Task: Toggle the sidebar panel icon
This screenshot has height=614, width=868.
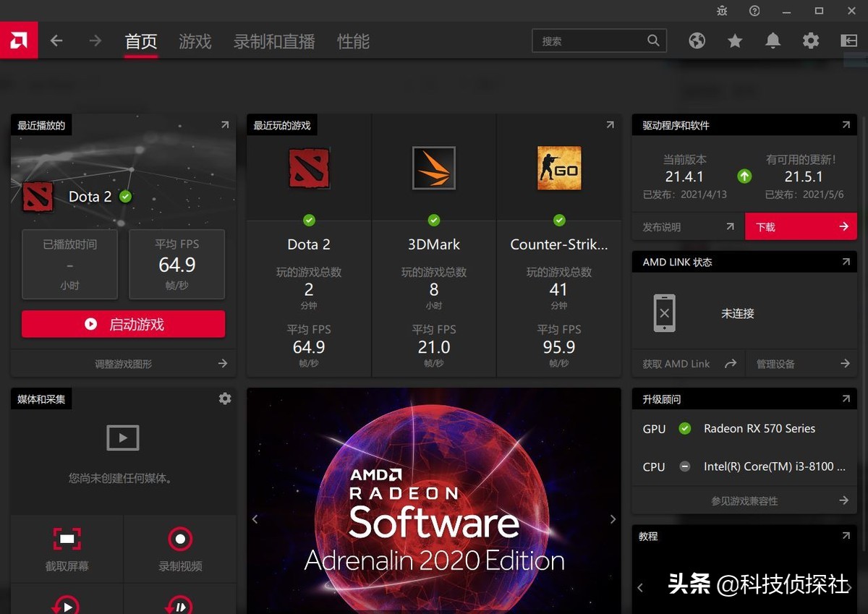Action: pos(848,41)
